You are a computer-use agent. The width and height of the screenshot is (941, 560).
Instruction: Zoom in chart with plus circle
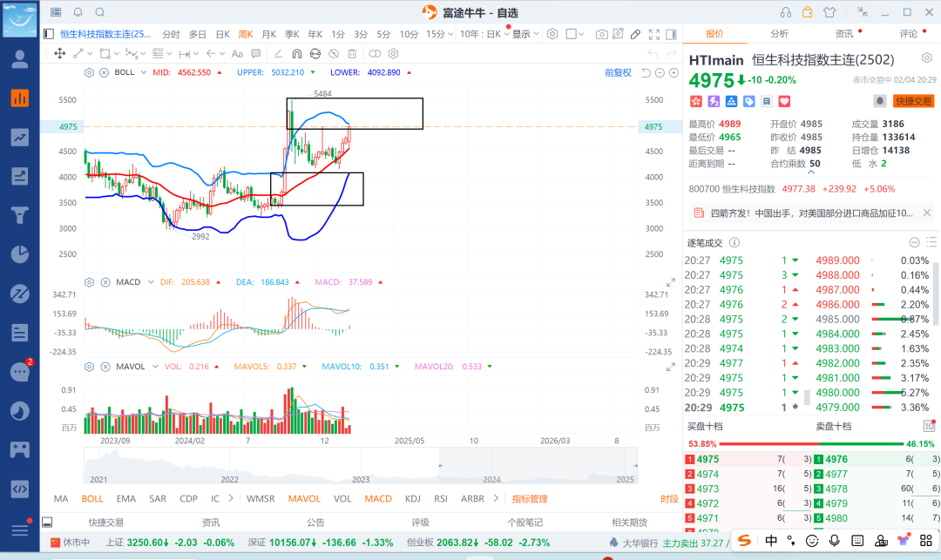click(x=674, y=72)
